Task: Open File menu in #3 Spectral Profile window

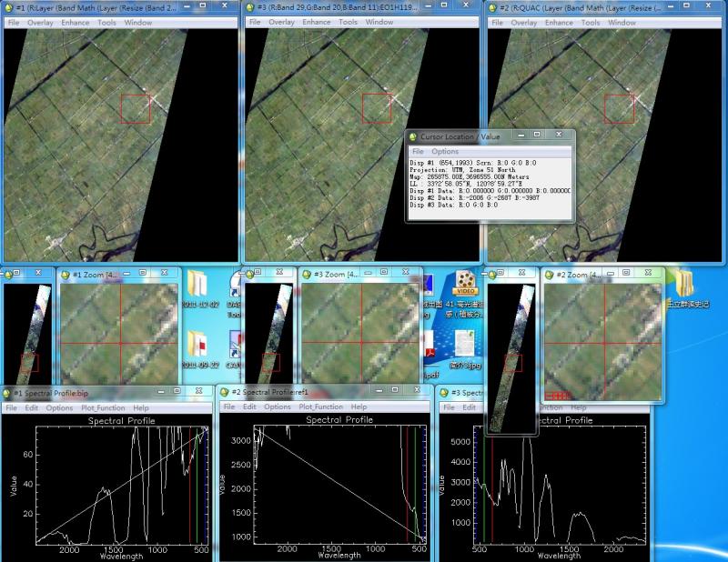Action: click(x=449, y=407)
